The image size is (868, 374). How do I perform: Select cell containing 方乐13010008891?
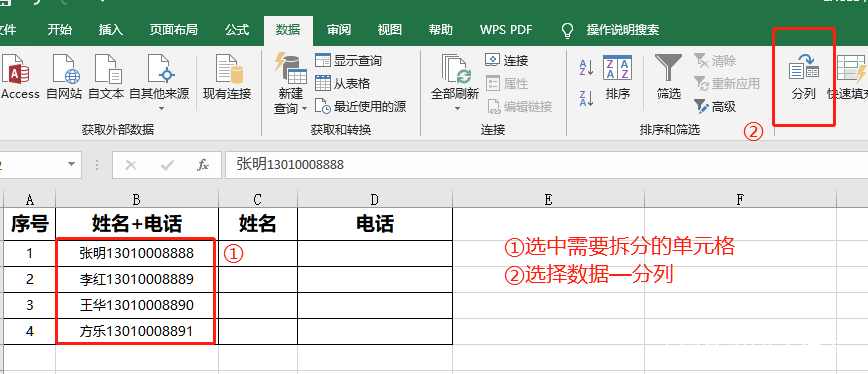click(137, 331)
